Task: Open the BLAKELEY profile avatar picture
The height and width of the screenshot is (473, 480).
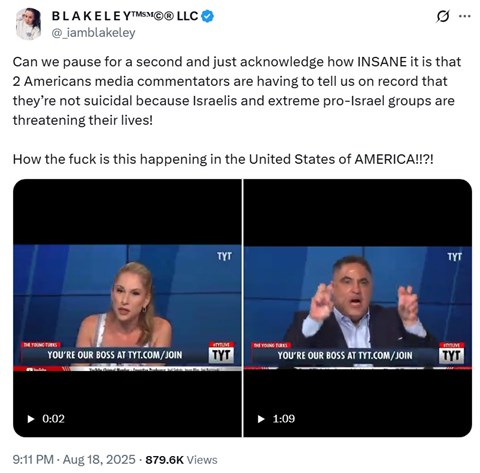Action: [x=28, y=24]
